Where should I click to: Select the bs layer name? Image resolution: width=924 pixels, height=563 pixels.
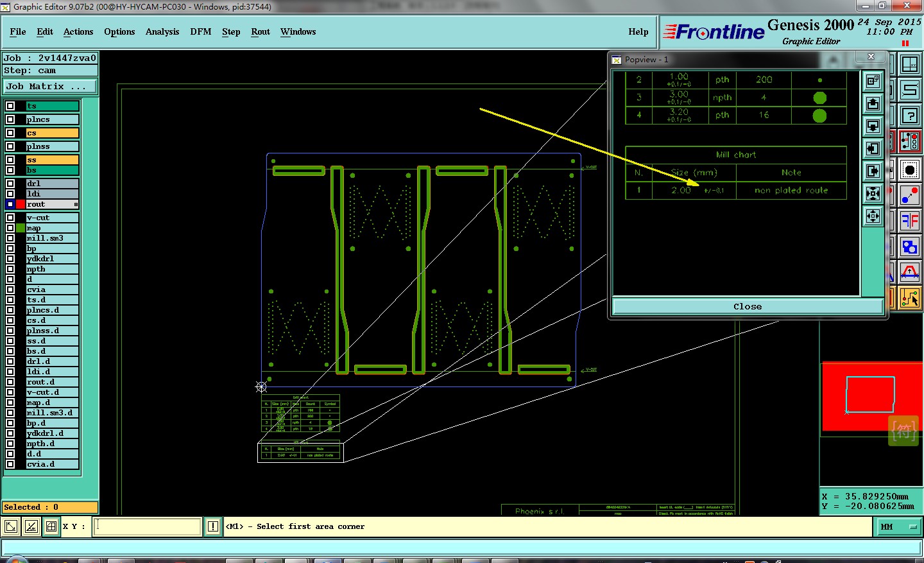pyautogui.click(x=53, y=170)
